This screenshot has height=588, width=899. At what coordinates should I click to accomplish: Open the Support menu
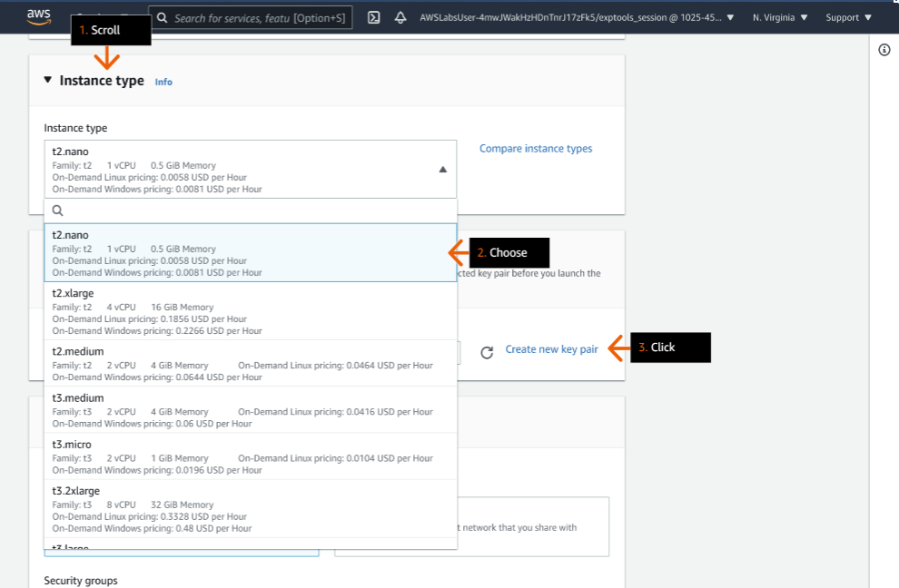[x=848, y=17]
